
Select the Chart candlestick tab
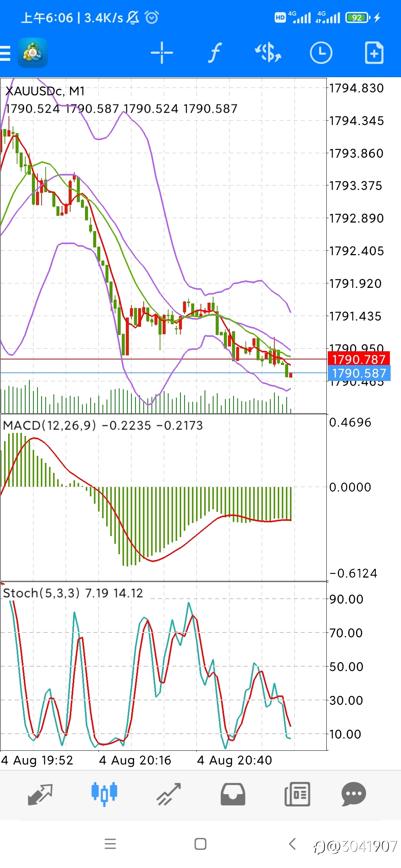[x=104, y=794]
